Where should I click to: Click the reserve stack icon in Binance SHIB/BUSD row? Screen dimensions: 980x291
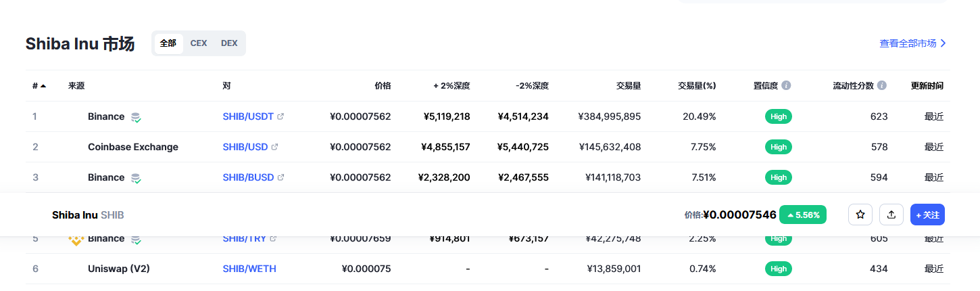(136, 178)
